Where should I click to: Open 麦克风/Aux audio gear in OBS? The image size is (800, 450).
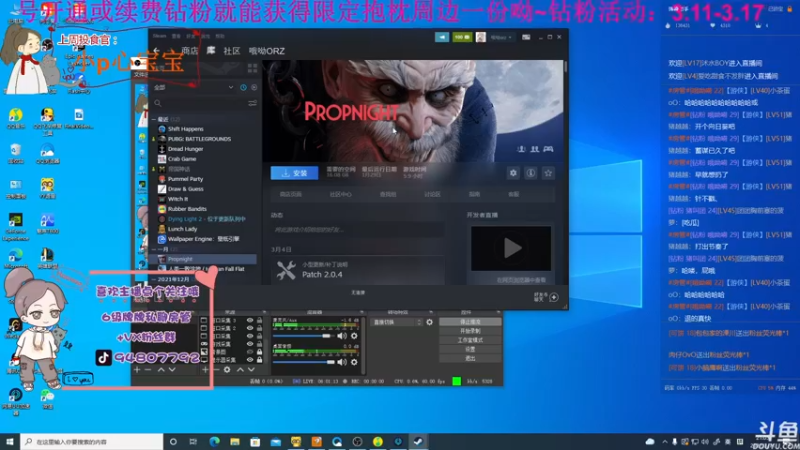point(354,336)
